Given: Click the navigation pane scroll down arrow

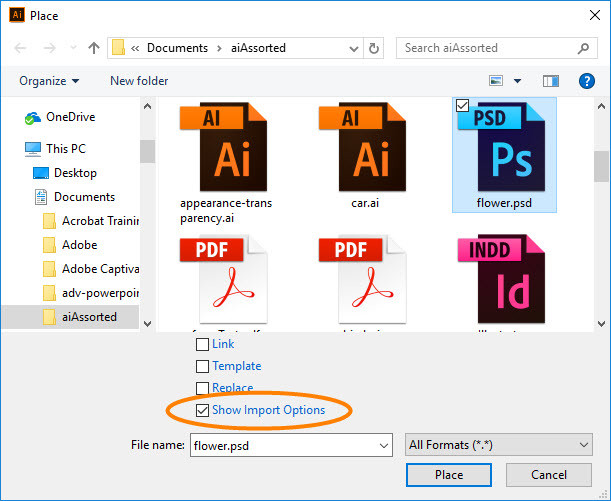Looking at the screenshot, I should (x=148, y=323).
